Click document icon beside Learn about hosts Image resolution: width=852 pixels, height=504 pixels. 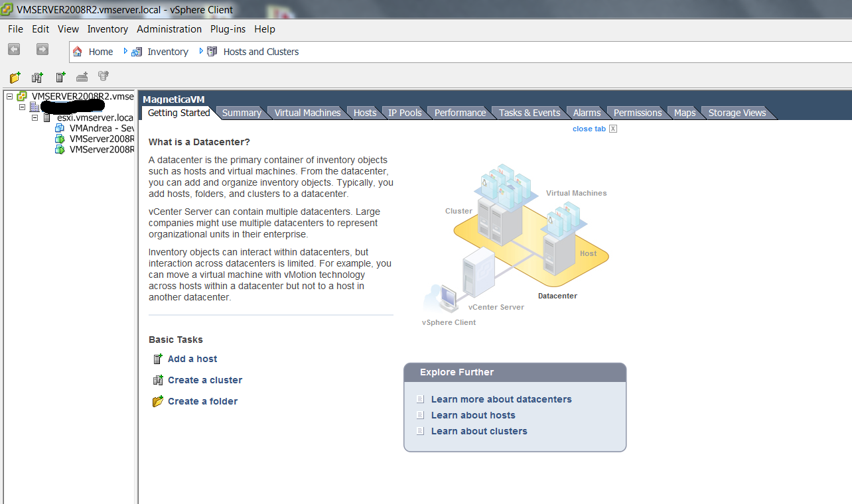(x=419, y=415)
